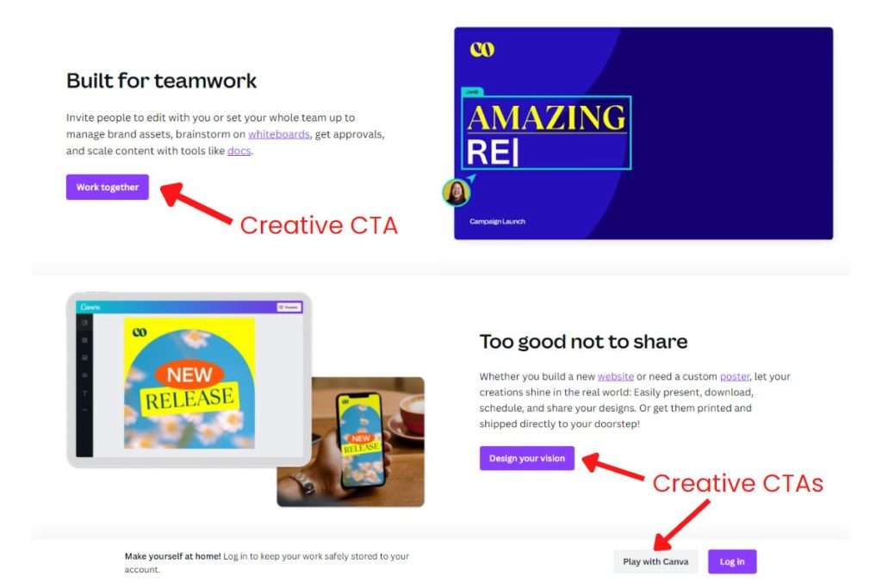This screenshot has height=588, width=882.
Task: Click the RELEASE yellow label in design
Action: point(189,399)
